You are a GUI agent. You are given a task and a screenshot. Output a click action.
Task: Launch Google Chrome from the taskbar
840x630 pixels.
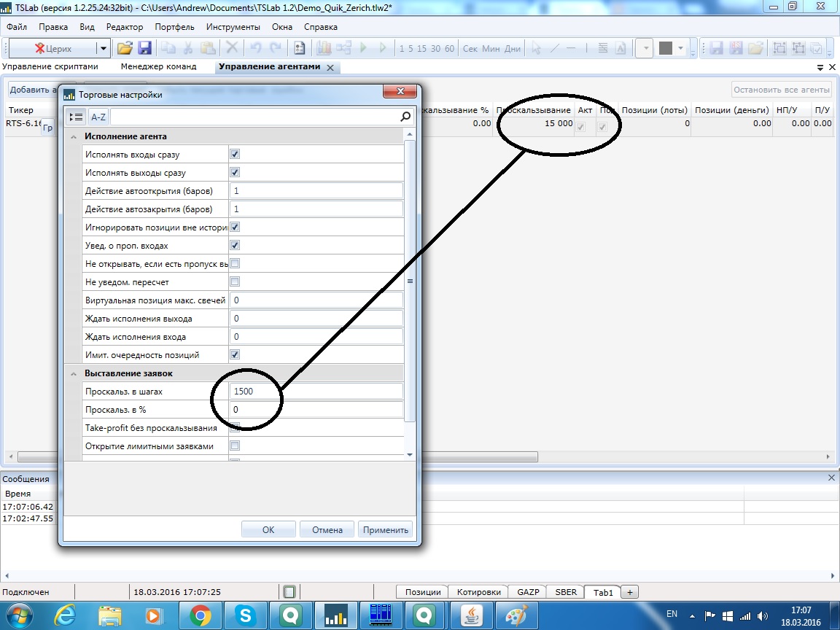coord(201,615)
